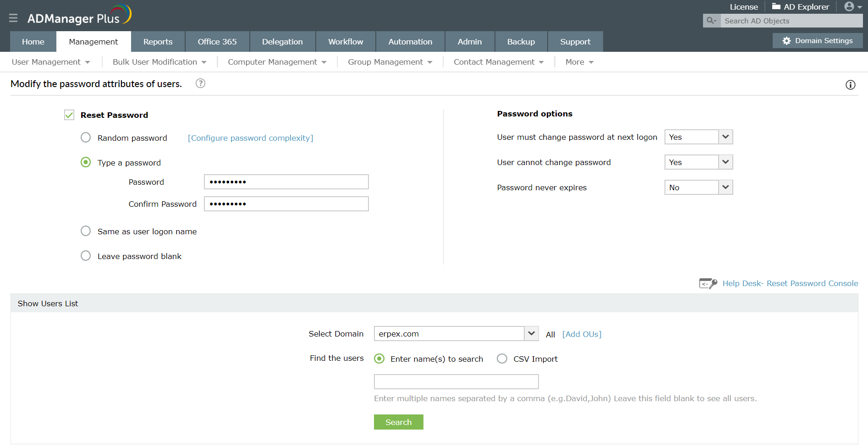Click the Show Users List header
The height and width of the screenshot is (447, 868).
pyautogui.click(x=434, y=304)
